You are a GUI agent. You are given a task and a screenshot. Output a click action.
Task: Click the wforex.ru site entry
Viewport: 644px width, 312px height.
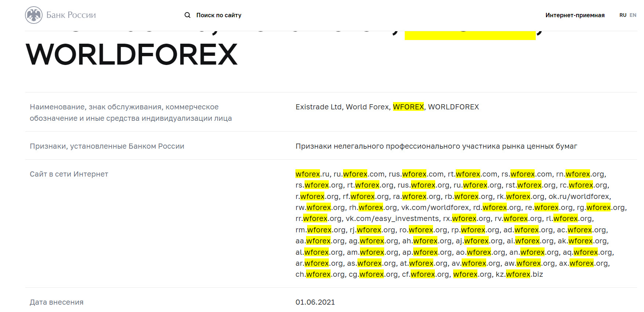(312, 174)
